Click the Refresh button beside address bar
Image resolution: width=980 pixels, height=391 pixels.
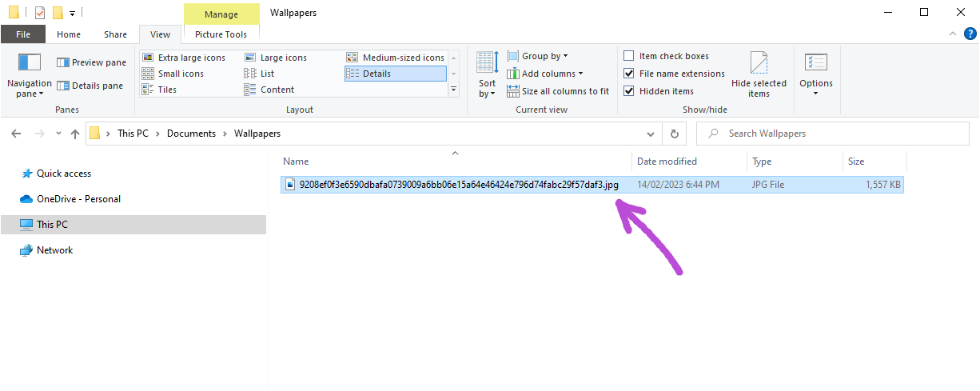click(675, 134)
